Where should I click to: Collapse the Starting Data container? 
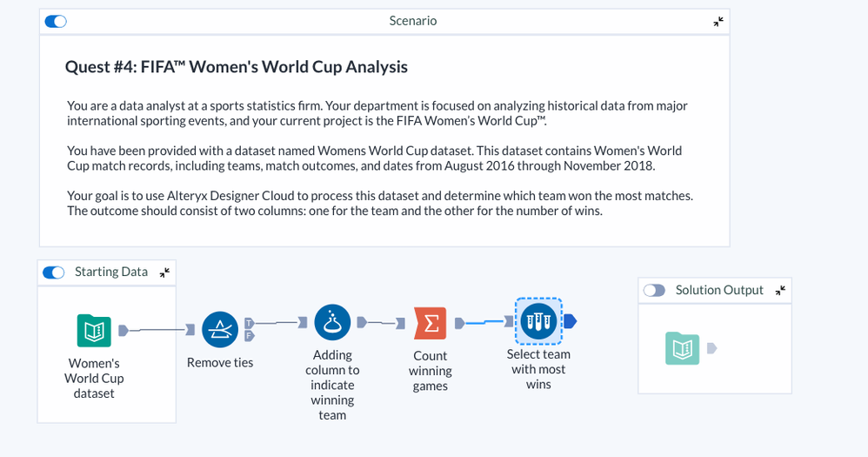164,272
